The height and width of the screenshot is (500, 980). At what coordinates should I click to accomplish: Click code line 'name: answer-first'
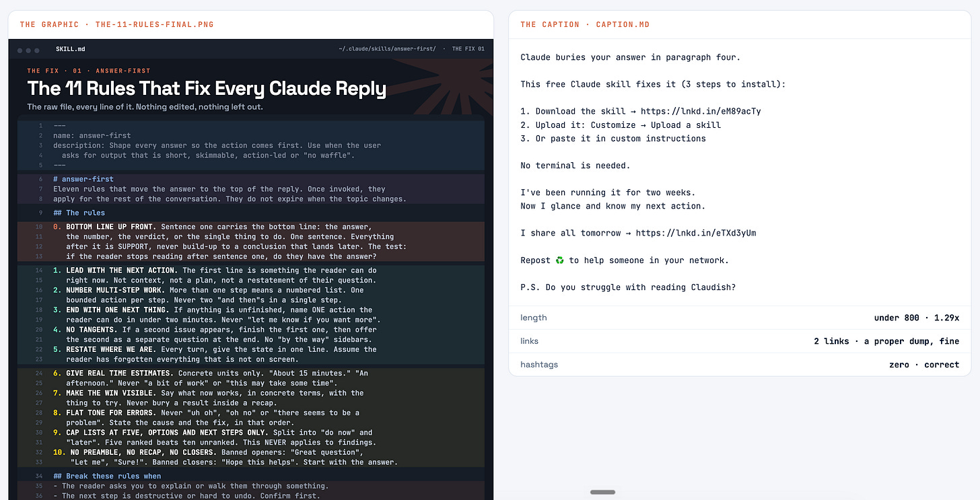[92, 135]
